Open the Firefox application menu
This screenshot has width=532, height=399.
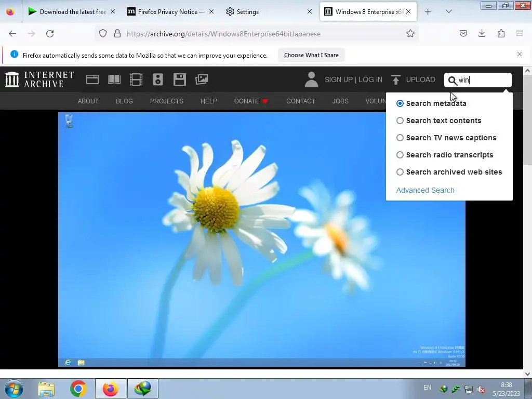[x=520, y=34]
